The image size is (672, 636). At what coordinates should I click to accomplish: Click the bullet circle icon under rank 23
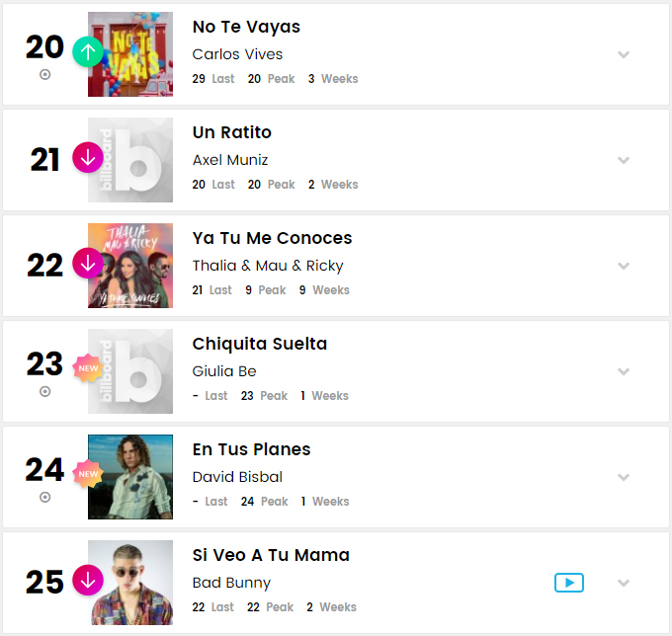pyautogui.click(x=45, y=391)
